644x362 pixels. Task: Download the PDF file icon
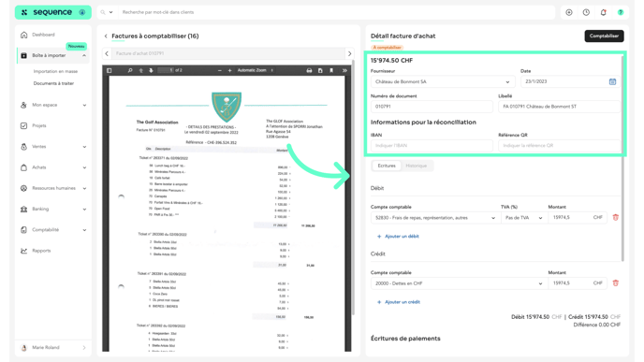[320, 70]
